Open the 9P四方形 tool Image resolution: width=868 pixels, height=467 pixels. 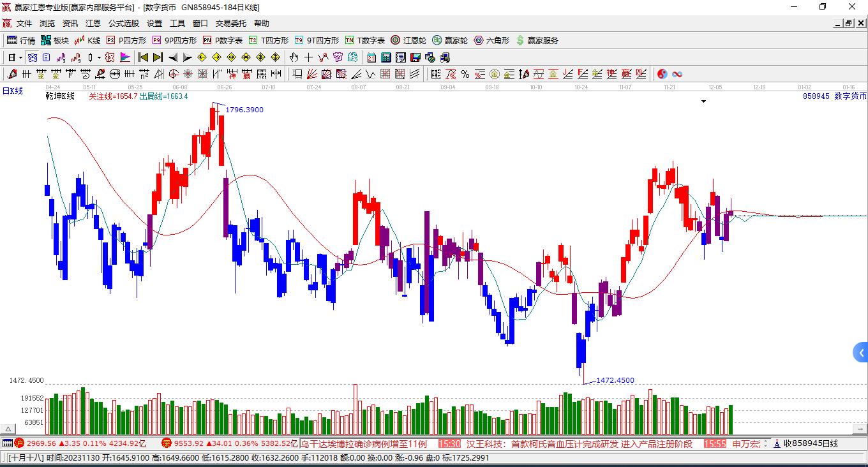point(174,40)
